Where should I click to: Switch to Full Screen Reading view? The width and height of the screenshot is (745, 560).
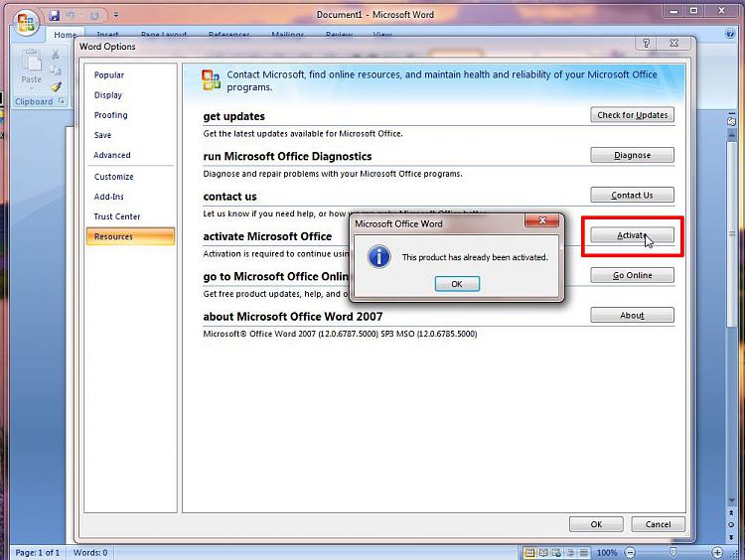(543, 553)
